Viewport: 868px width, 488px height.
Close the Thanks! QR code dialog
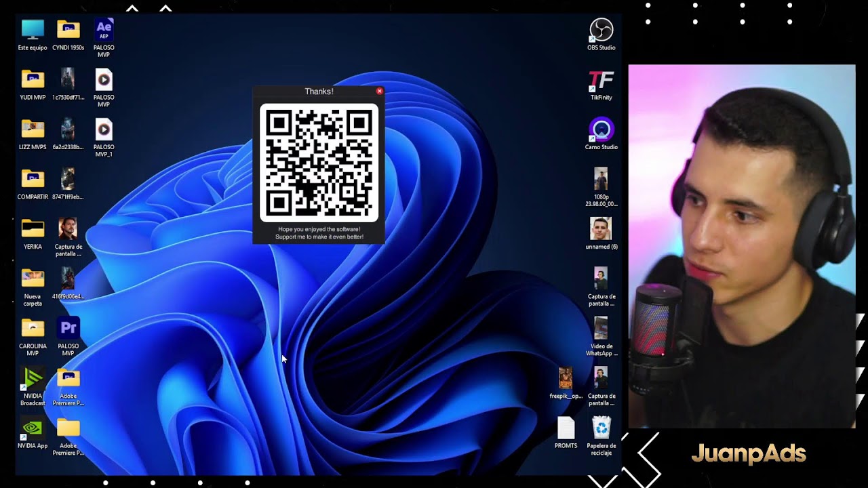tap(379, 91)
